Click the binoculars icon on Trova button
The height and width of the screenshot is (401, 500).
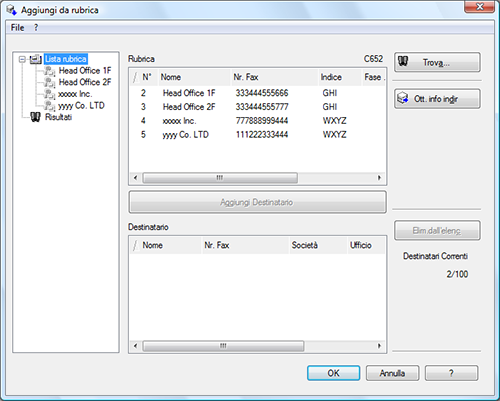tap(403, 61)
